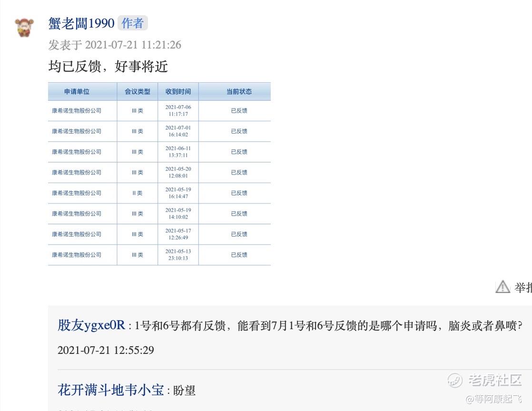Open commenter 花开满斗地韦小宝's profile

[111, 390]
